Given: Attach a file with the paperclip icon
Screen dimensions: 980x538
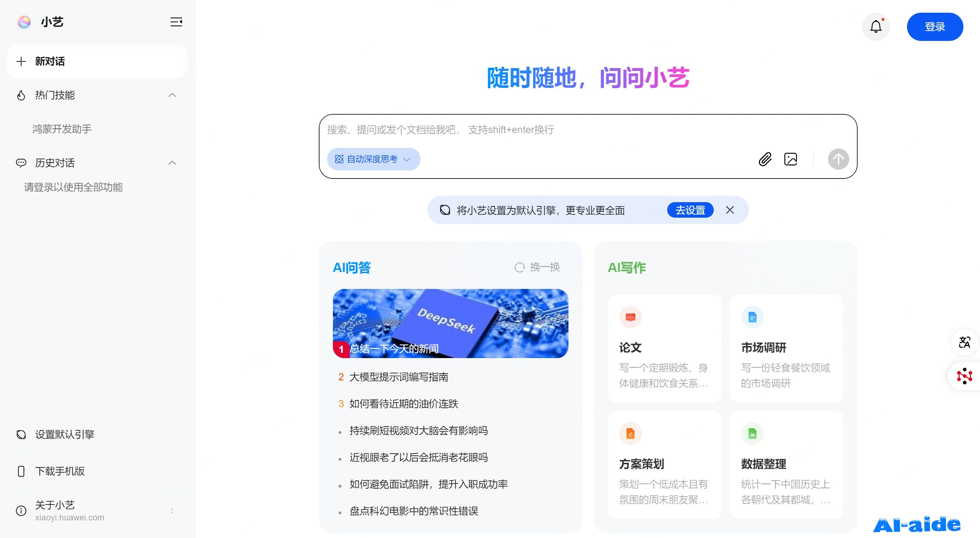Looking at the screenshot, I should [765, 159].
